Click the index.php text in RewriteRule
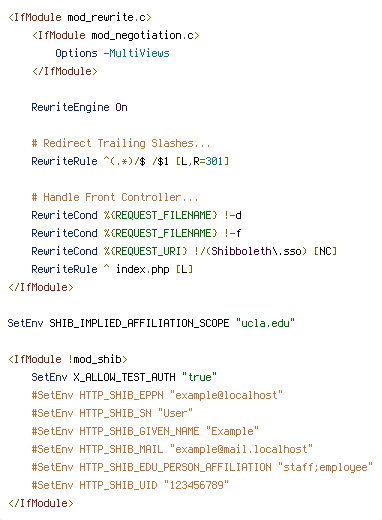The height and width of the screenshot is (520, 382). [142, 269]
